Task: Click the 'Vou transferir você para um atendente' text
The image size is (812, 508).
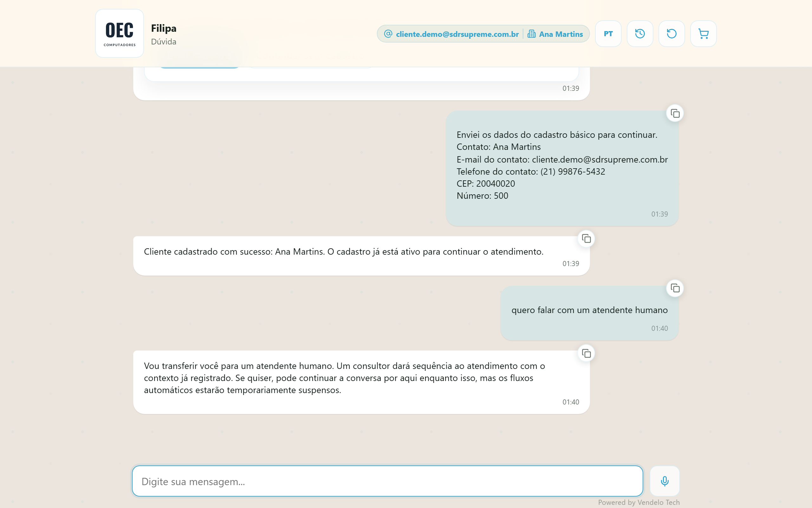Action: 344,378
